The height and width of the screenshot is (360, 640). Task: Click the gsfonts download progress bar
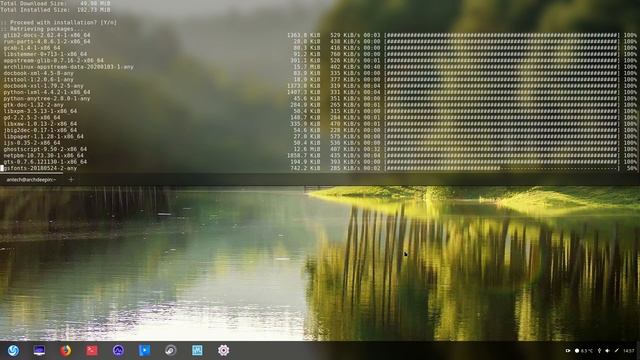coord(502,168)
